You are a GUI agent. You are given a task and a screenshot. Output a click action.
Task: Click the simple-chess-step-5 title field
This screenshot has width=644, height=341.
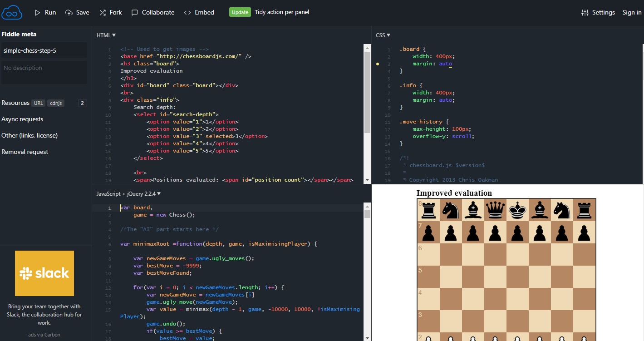[44, 50]
